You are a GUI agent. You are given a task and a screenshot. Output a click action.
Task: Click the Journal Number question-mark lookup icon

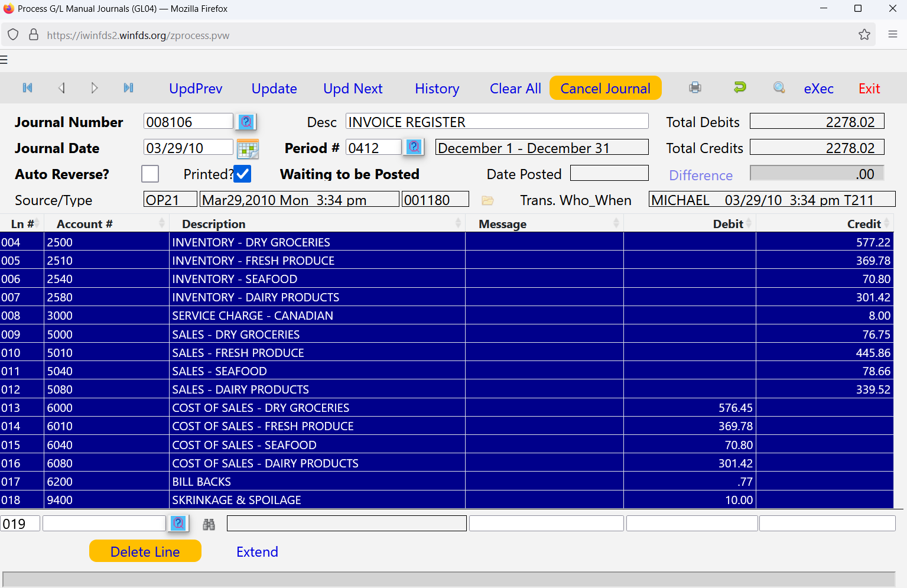pos(246,121)
